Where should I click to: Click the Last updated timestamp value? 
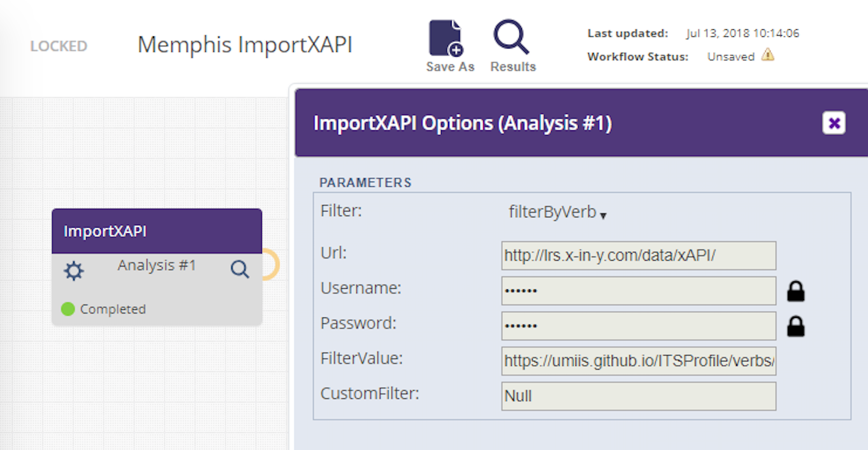click(743, 33)
